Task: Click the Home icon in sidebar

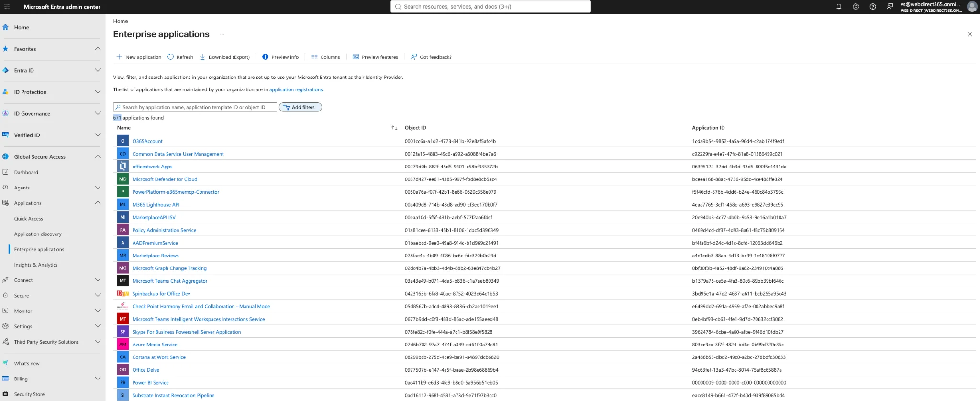Action: click(x=6, y=27)
